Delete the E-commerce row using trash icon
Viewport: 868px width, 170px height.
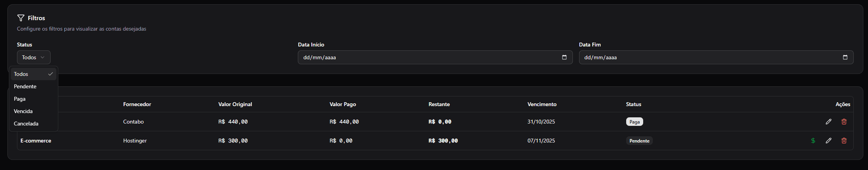[x=844, y=141]
